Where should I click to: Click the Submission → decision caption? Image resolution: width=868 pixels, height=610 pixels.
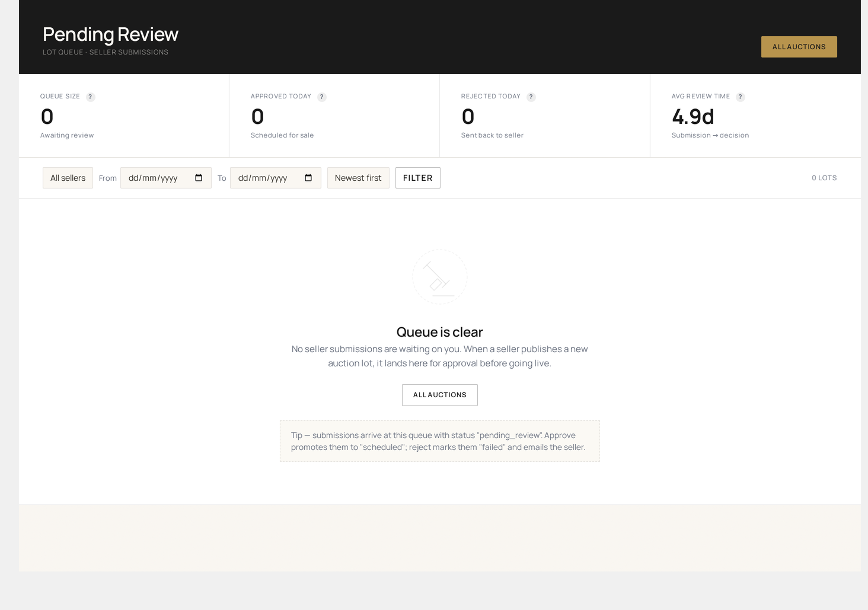click(710, 135)
